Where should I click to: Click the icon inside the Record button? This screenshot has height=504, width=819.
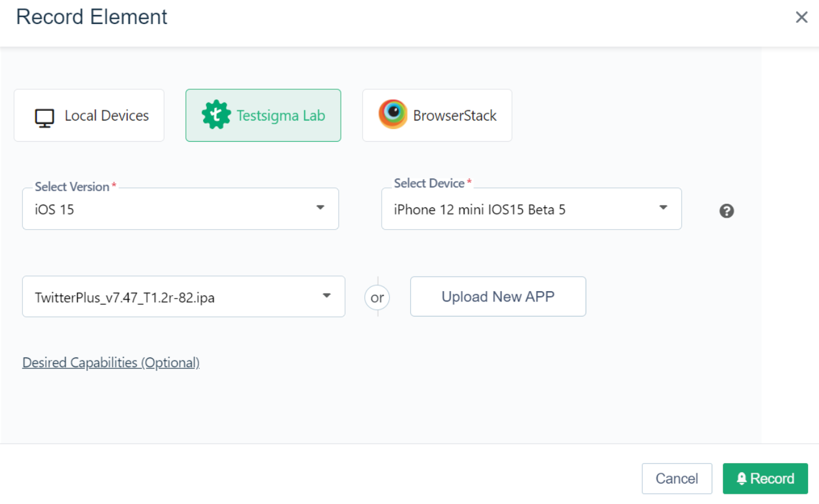click(742, 479)
